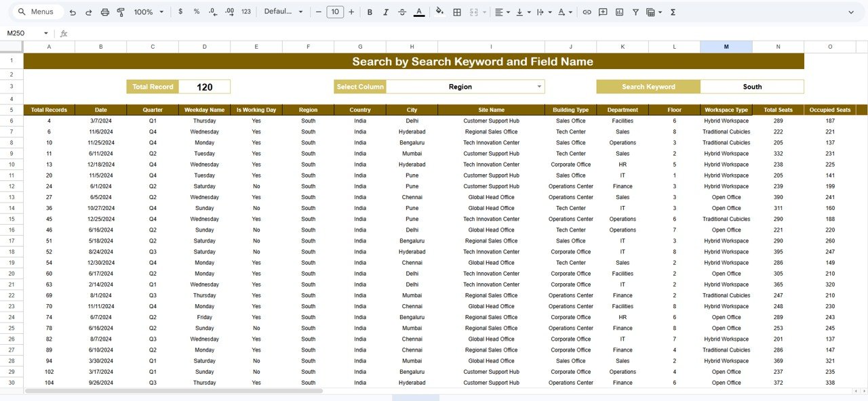Viewport: 868px width, 401px height.
Task: Create a filter
Action: pyautogui.click(x=635, y=12)
